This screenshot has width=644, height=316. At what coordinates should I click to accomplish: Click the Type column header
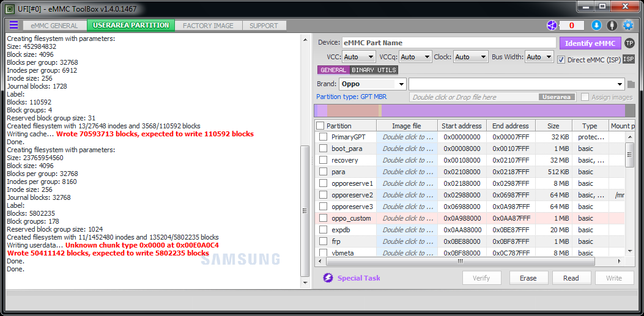[590, 125]
